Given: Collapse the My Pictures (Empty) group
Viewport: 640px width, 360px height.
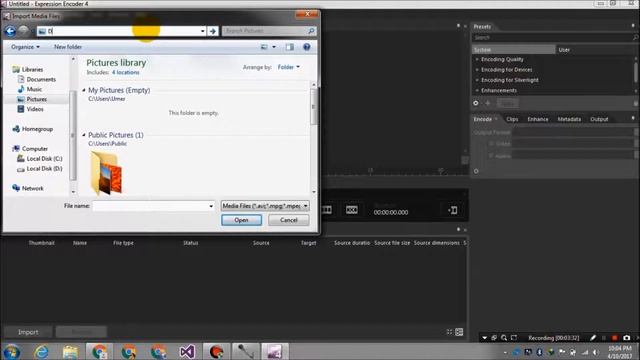Looking at the screenshot, I should [84, 90].
